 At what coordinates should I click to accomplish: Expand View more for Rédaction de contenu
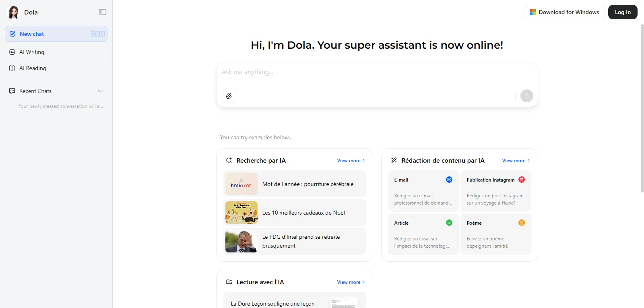[x=516, y=160]
